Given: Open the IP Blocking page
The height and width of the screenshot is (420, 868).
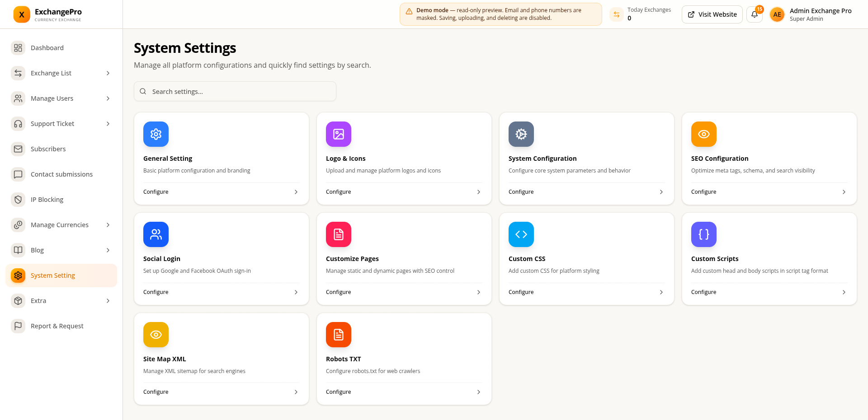Looking at the screenshot, I should pyautogui.click(x=61, y=200).
